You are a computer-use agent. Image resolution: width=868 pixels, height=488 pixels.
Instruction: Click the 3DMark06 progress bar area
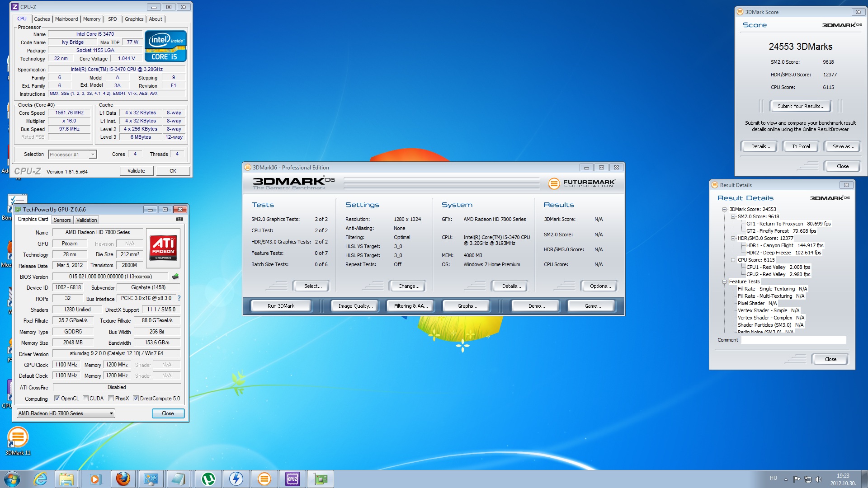point(442,183)
